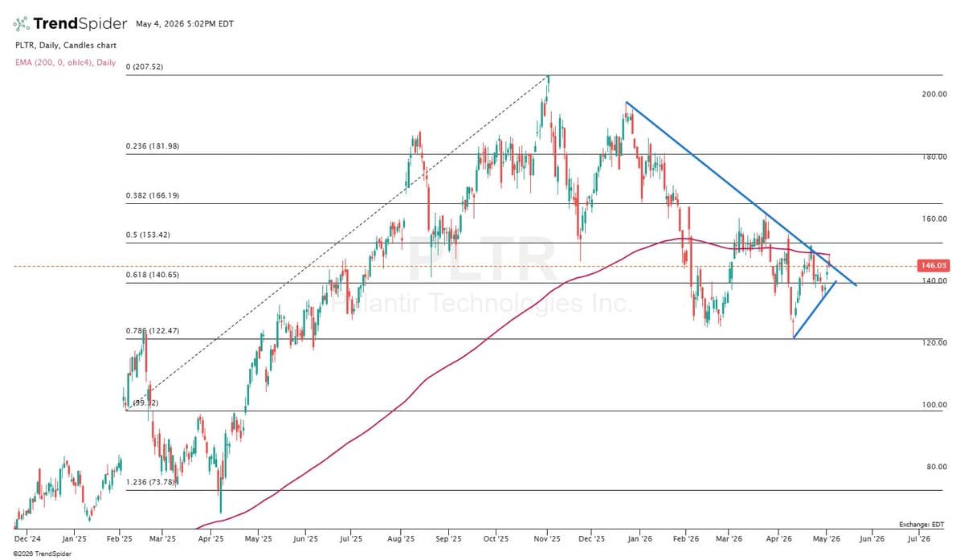This screenshot has width=964, height=560.
Task: Select the 'EMA (200, 0, ohlc4), Daily' indicator label
Action: point(66,63)
